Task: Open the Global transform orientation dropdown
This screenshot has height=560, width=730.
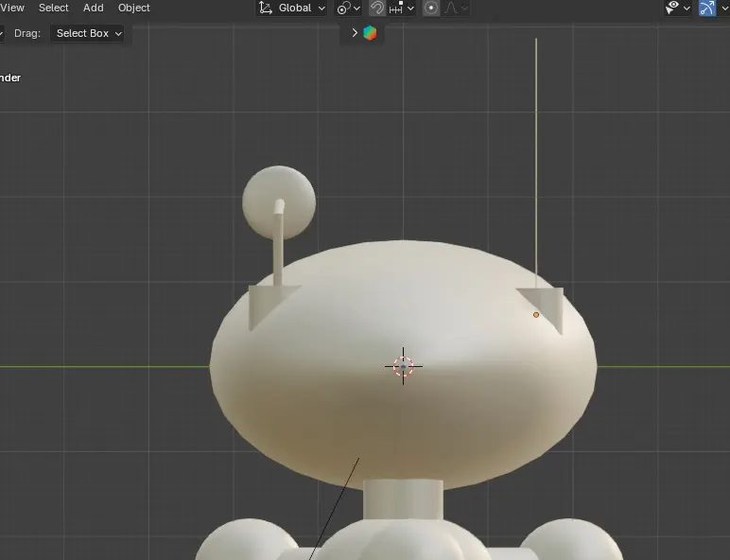Action: click(x=291, y=8)
